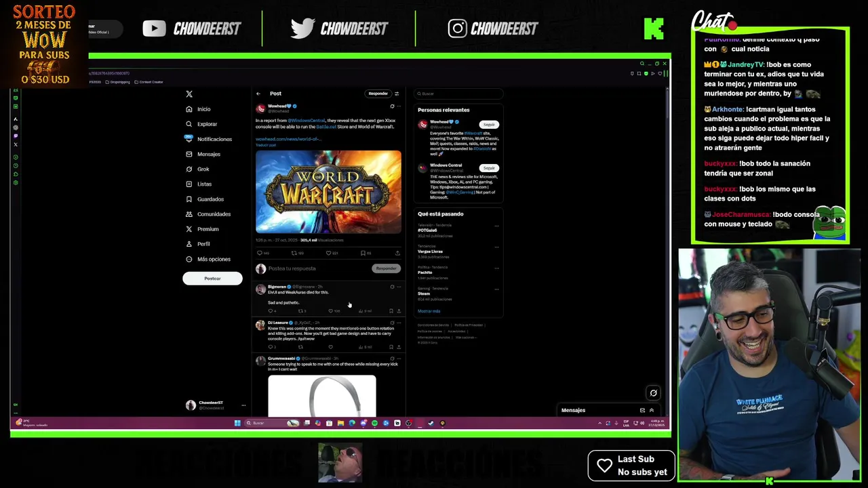Viewport: 868px width, 488px height.
Task: Open the Vargas Llosa trending topic
Action: pos(431,251)
